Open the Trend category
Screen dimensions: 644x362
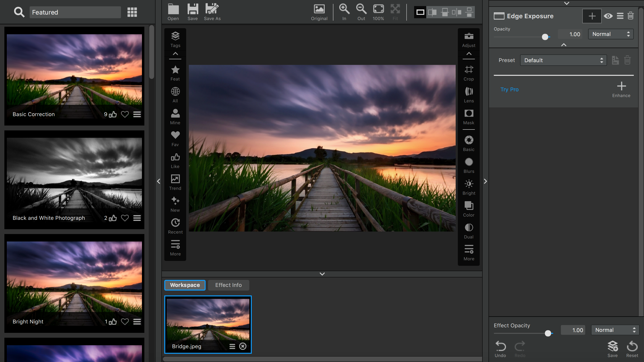pos(175,182)
